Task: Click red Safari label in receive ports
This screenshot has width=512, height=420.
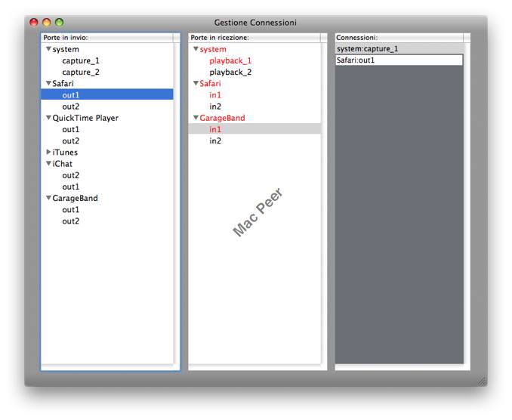Action: (210, 84)
